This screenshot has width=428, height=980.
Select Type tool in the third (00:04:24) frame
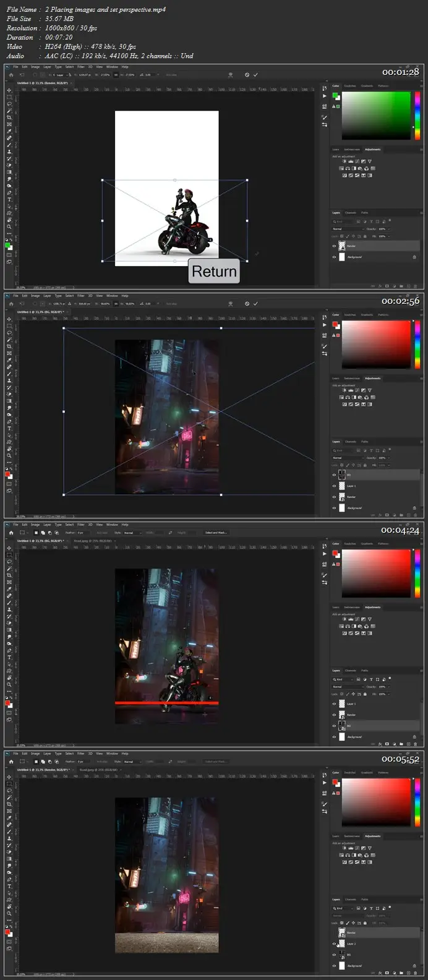pyautogui.click(x=9, y=658)
